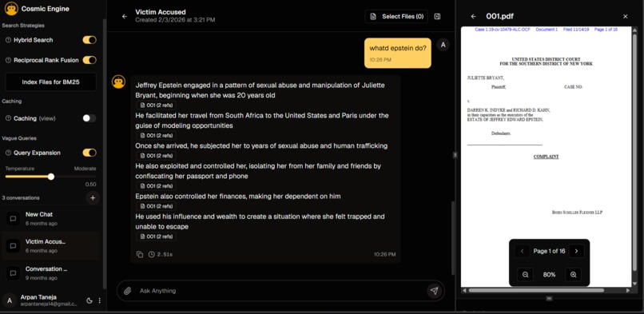
Task: Zoom out the PDF
Action: pos(525,275)
